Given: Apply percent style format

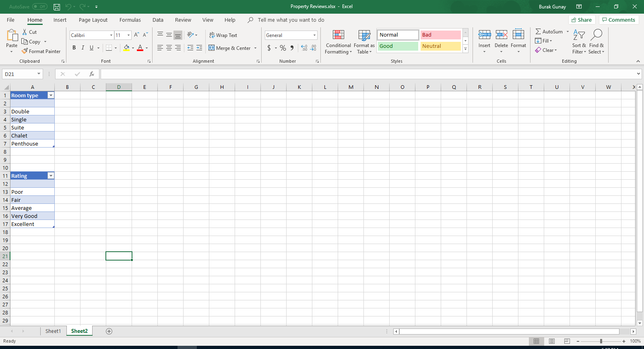Looking at the screenshot, I should [283, 48].
